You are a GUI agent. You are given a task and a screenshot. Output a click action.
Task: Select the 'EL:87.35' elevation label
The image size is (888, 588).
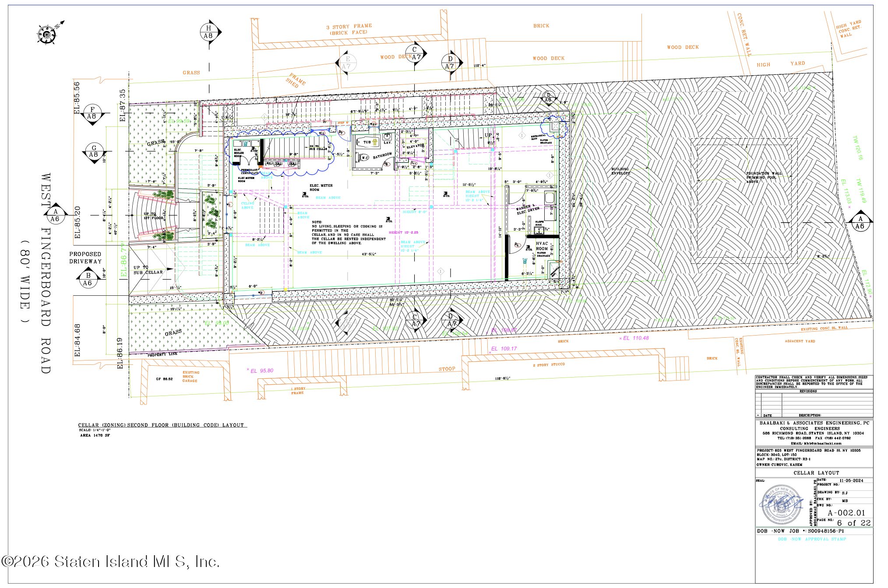123,105
